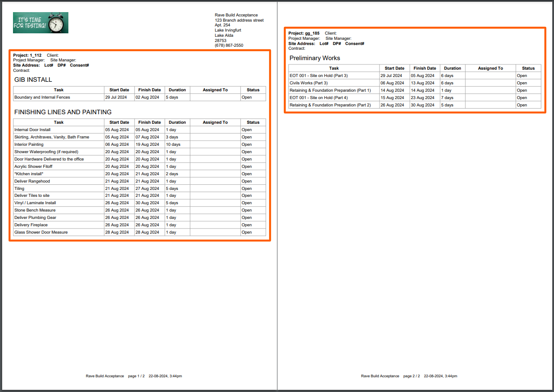Viewport: 554px width, 392px height.
Task: Select the 'Open' status of Delivery Fireplace
Action: tap(247, 225)
